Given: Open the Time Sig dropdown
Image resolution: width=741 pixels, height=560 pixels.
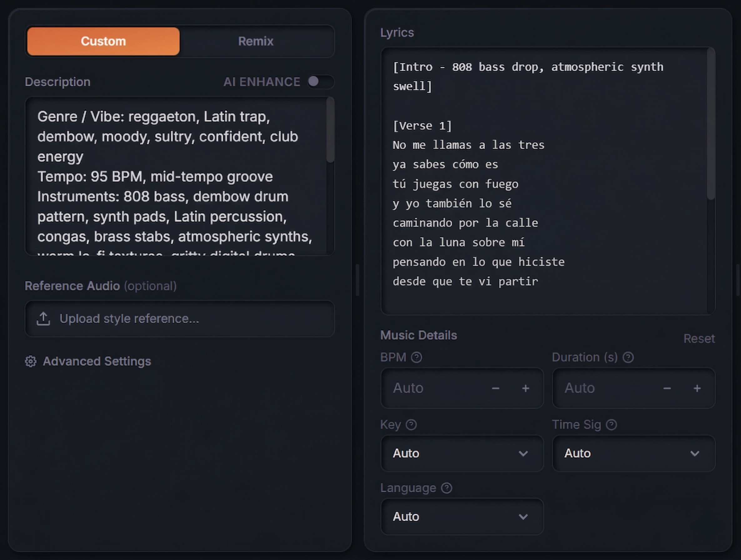Looking at the screenshot, I should click(x=633, y=453).
